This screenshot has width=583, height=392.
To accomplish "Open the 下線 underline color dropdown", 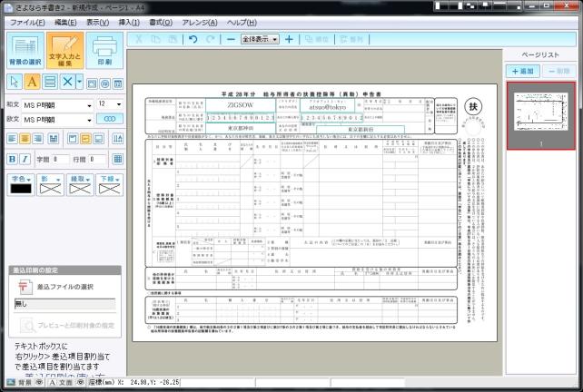I will (x=109, y=179).
